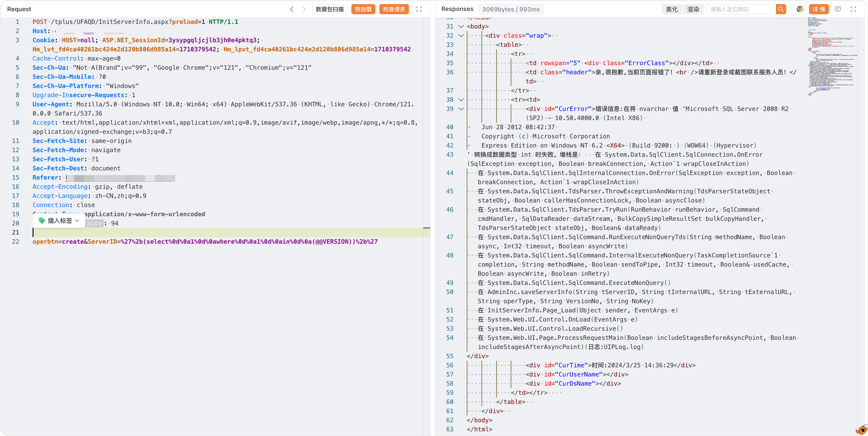The height and width of the screenshot is (436, 868).
Task: Click the Sec-Ch-Ua-Platform "Windows" value
Action: pyautogui.click(x=122, y=86)
